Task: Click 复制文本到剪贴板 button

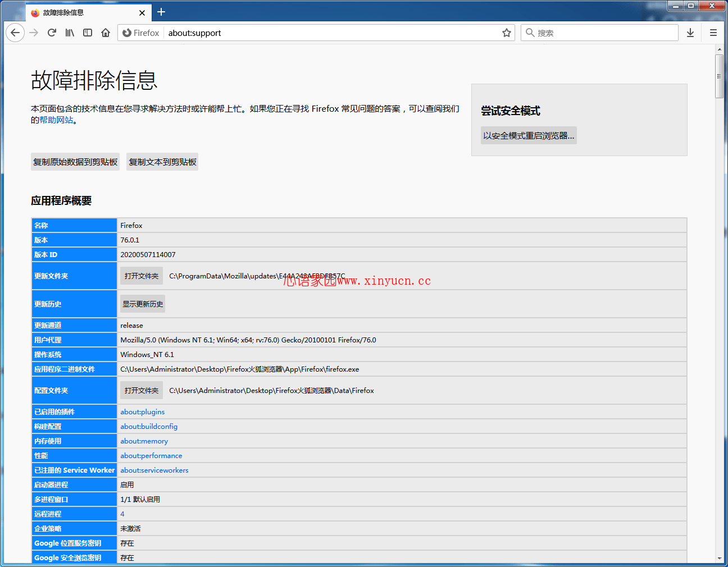Action: [x=162, y=162]
